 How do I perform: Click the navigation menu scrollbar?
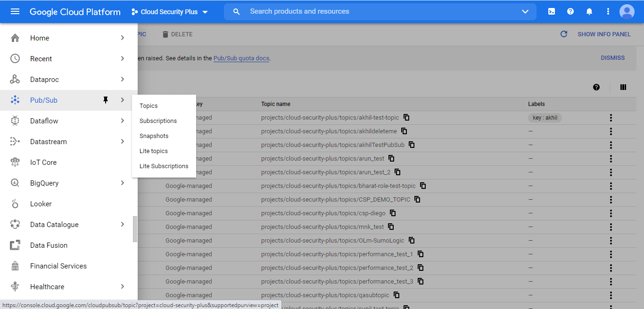pos(135,229)
